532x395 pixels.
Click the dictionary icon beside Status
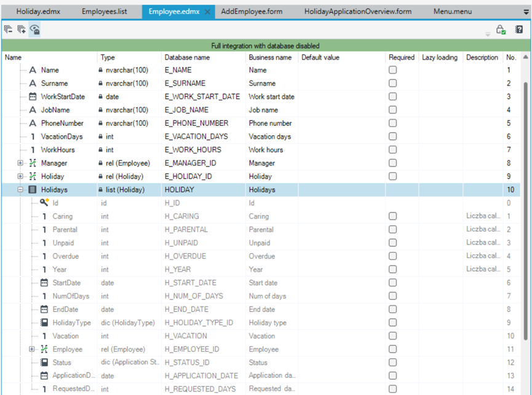(44, 362)
